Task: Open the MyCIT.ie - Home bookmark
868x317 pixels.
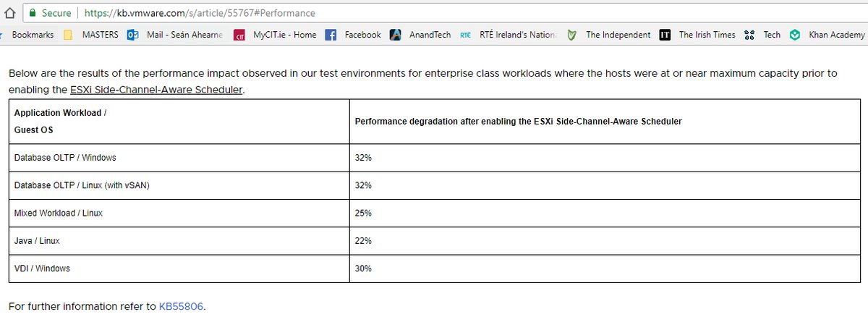Action: click(x=275, y=35)
